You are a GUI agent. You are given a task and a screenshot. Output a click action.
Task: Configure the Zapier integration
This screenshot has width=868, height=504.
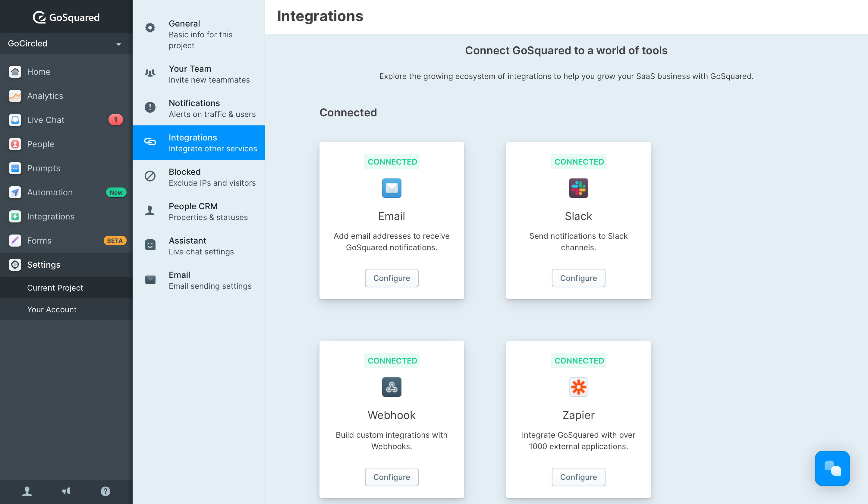578,477
